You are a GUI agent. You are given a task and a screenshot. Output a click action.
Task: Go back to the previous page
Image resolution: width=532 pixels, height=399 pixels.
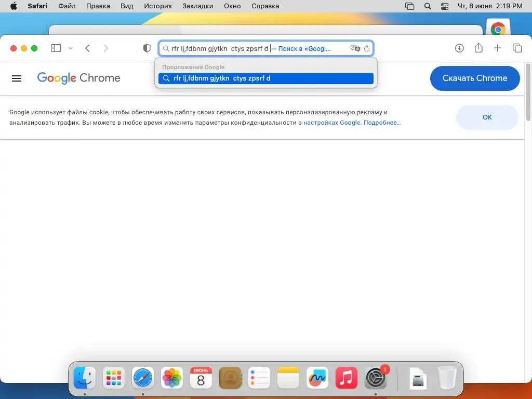tap(87, 48)
